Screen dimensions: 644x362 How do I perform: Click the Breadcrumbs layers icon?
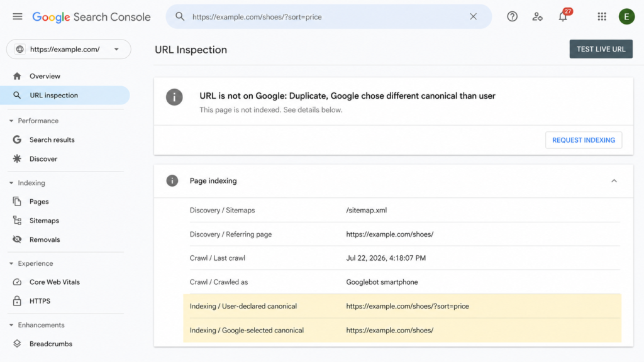(17, 344)
